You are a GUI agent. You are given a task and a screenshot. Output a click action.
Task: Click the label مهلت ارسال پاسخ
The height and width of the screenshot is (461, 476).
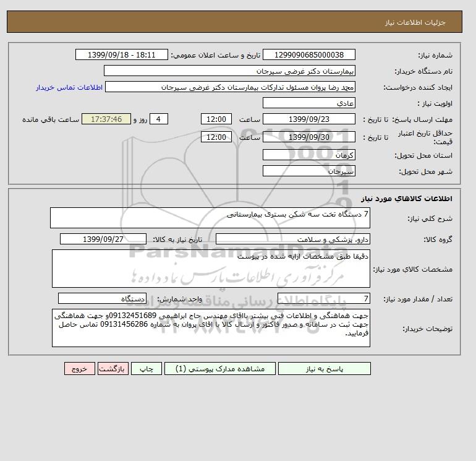pos(423,119)
